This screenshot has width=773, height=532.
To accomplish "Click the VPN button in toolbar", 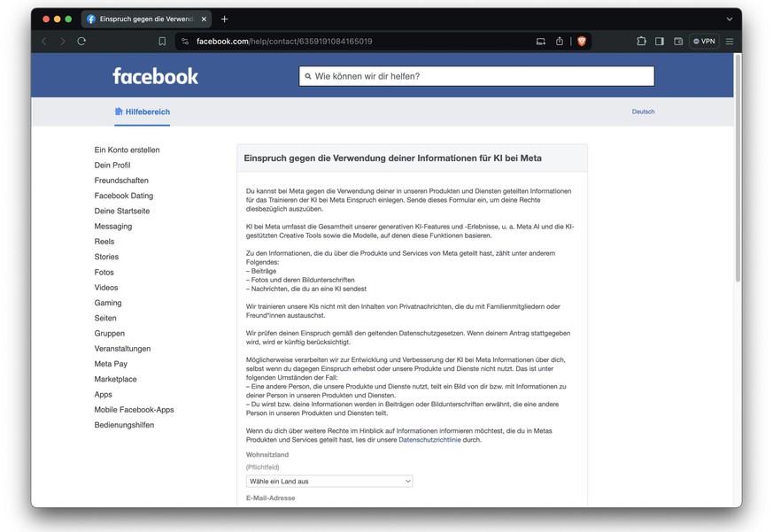I will pyautogui.click(x=704, y=42).
